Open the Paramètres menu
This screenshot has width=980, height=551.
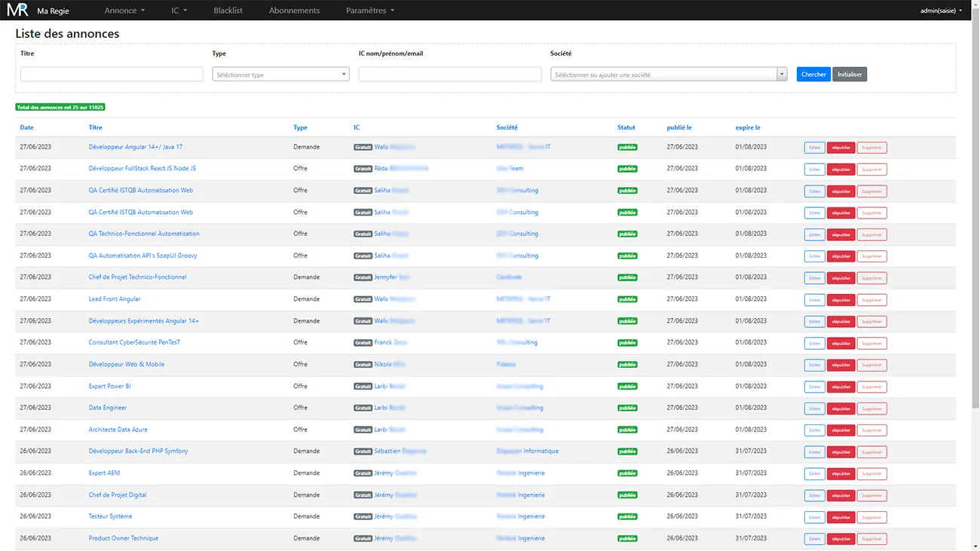[369, 11]
